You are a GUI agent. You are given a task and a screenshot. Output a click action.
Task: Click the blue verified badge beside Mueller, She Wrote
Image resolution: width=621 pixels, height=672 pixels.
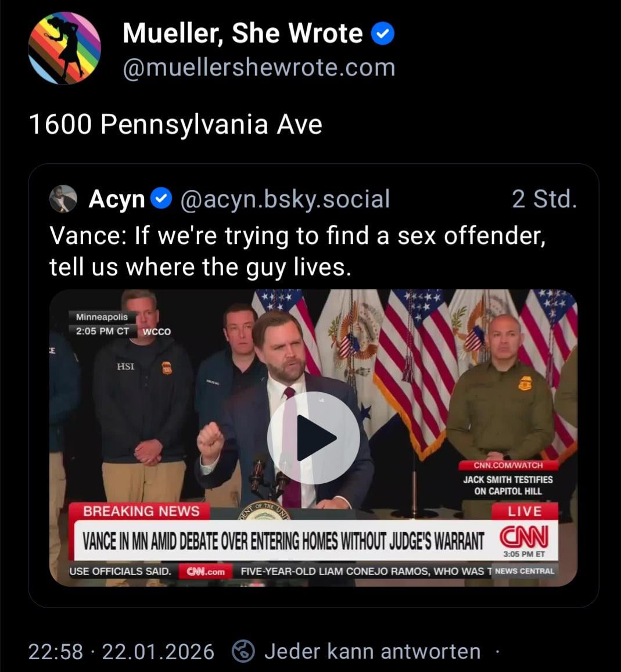point(382,34)
